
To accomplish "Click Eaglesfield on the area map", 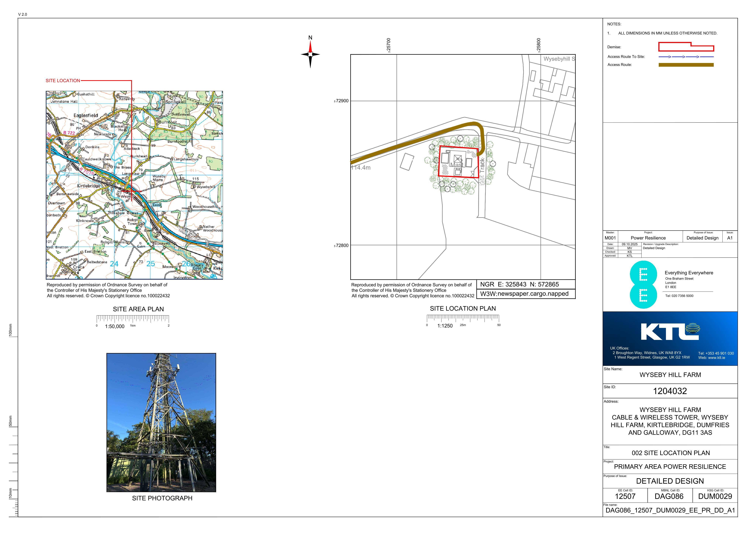I will pyautogui.click(x=86, y=115).
